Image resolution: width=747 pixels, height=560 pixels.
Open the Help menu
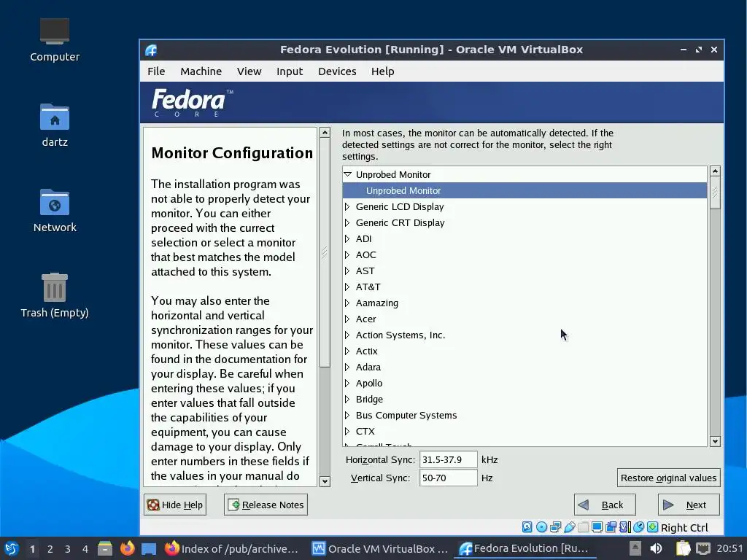(382, 71)
